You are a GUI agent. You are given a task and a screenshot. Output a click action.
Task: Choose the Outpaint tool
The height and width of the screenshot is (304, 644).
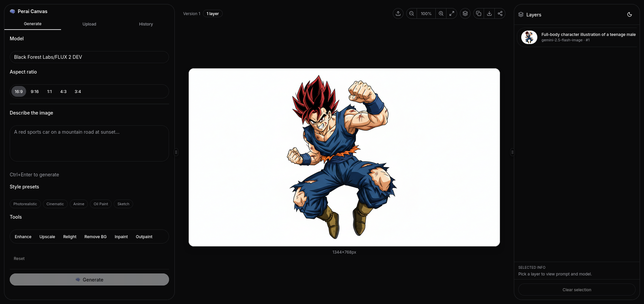(x=144, y=236)
